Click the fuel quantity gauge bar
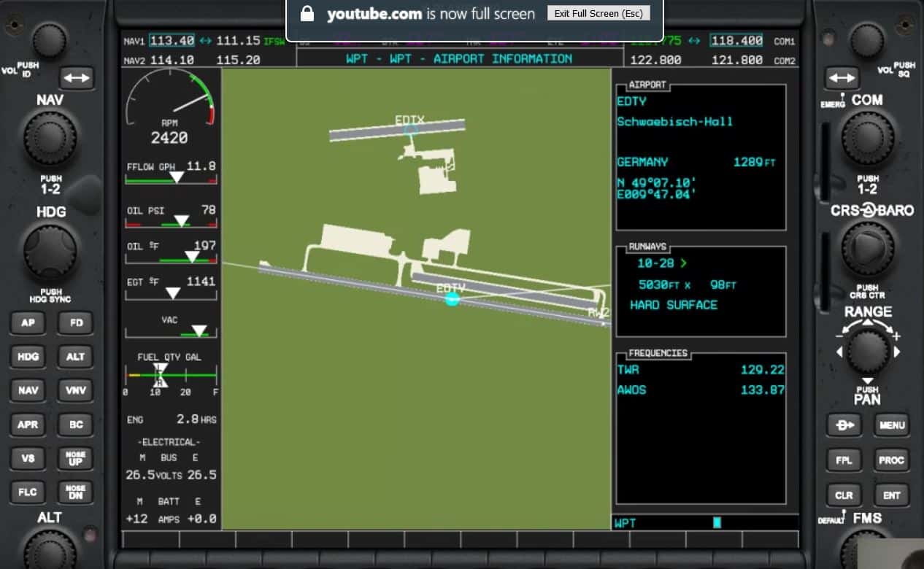Image resolution: width=924 pixels, height=569 pixels. point(172,375)
